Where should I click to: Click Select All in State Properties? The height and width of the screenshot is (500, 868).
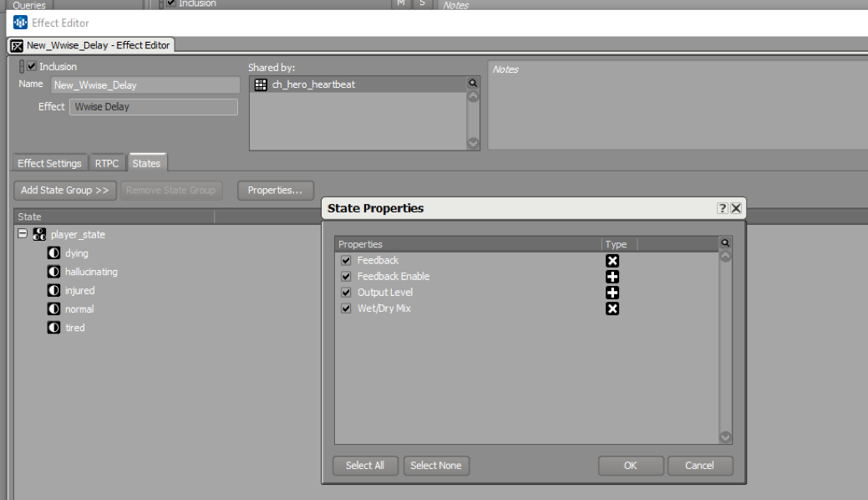(365, 466)
